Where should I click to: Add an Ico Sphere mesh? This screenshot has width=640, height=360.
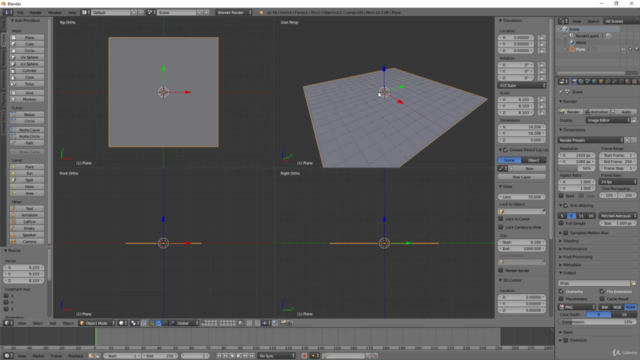[x=27, y=64]
